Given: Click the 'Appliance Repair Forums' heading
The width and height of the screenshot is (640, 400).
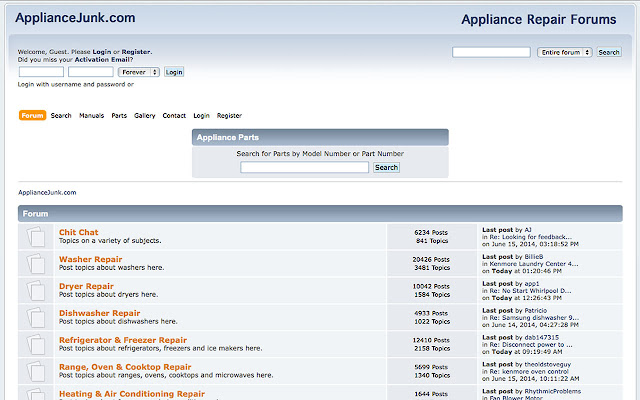Looking at the screenshot, I should click(539, 19).
